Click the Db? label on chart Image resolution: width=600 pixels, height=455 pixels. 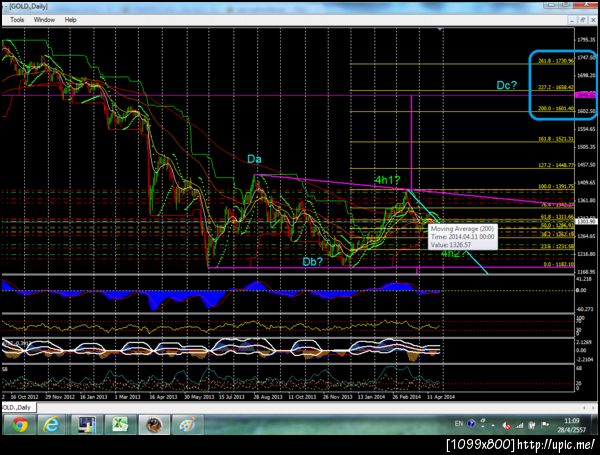click(313, 262)
